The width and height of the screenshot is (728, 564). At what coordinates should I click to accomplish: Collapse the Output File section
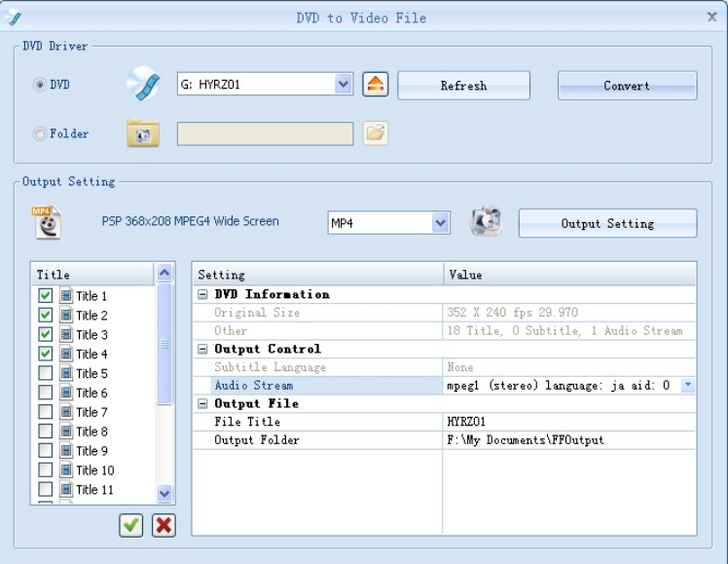click(202, 403)
